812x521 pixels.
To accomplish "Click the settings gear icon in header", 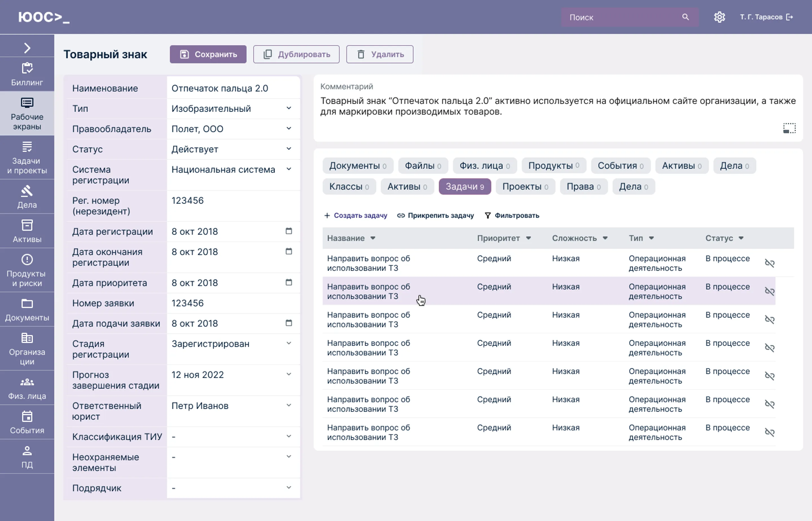I will point(719,17).
